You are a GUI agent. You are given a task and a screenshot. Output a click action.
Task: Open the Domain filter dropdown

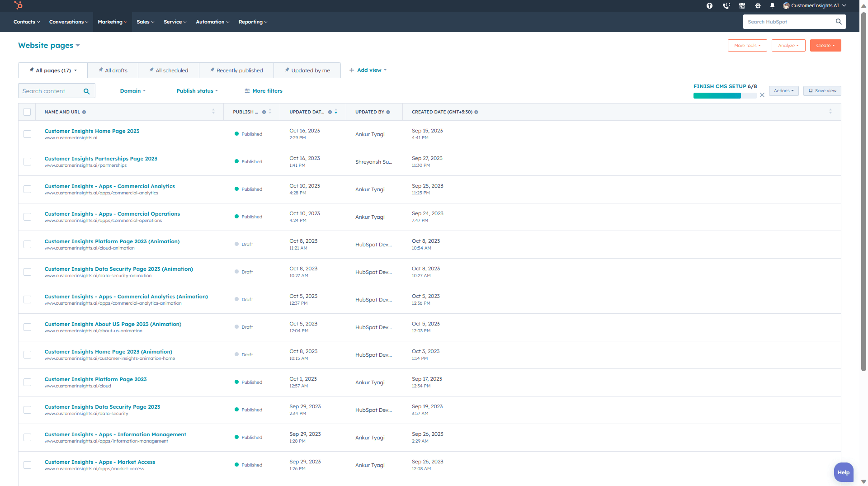point(133,91)
